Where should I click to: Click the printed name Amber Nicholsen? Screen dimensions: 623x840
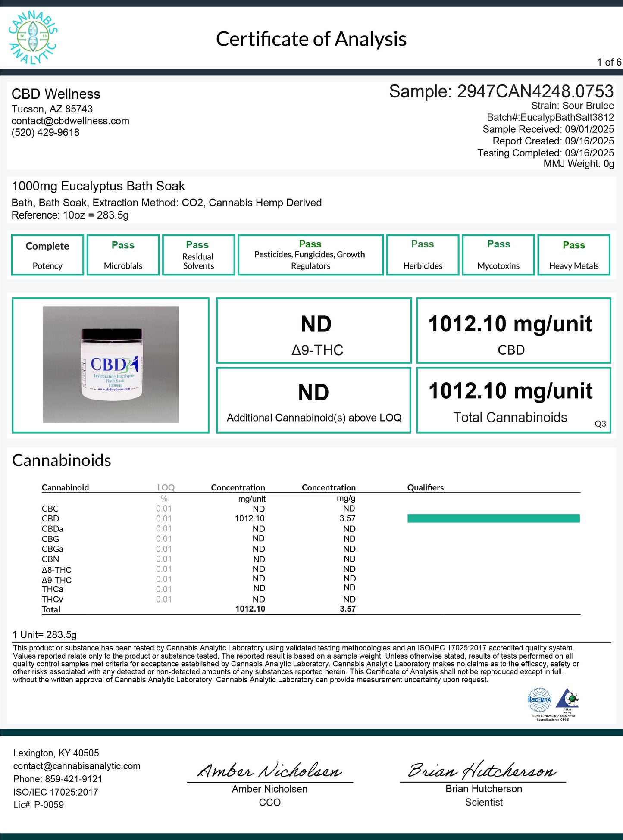[x=270, y=789]
